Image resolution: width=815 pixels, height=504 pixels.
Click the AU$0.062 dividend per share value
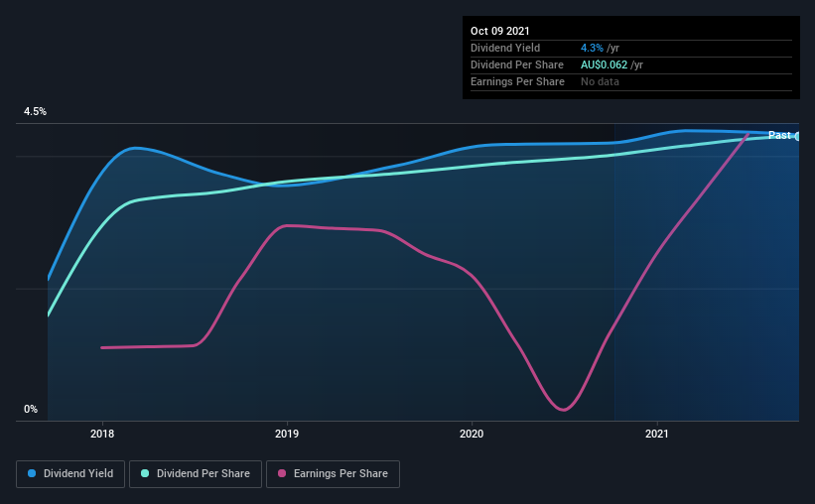tap(604, 64)
